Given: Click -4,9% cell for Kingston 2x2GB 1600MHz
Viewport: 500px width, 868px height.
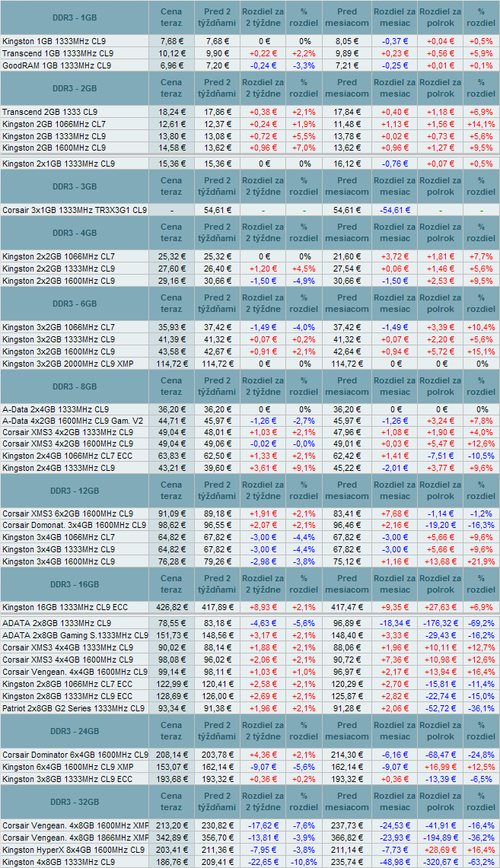Looking at the screenshot, I should point(304,281).
